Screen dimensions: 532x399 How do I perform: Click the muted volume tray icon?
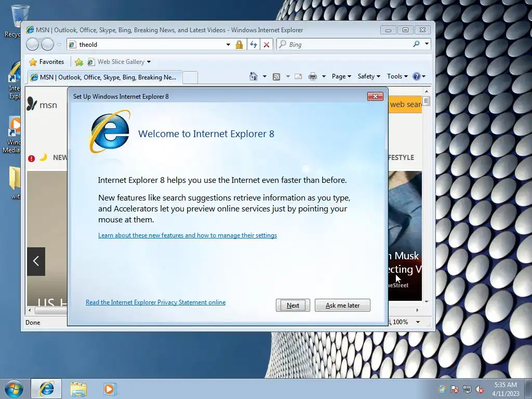pyautogui.click(x=480, y=389)
